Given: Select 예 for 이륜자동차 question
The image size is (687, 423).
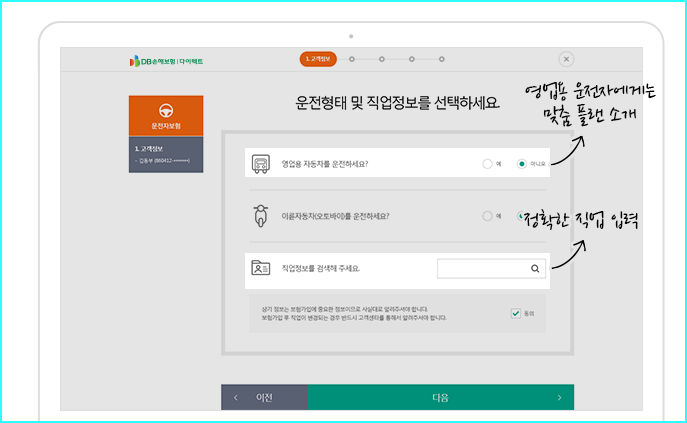Looking at the screenshot, I should tap(487, 216).
